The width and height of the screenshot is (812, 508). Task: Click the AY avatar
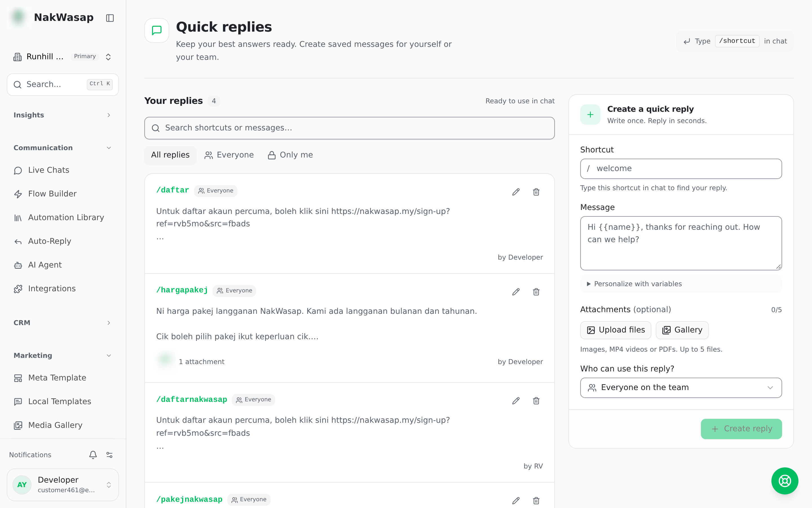(22, 485)
